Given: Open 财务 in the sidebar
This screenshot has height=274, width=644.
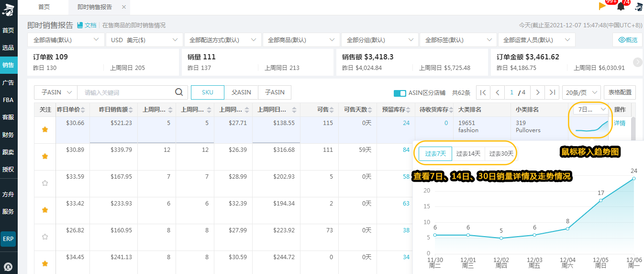Looking at the screenshot, I should pos(8,135).
